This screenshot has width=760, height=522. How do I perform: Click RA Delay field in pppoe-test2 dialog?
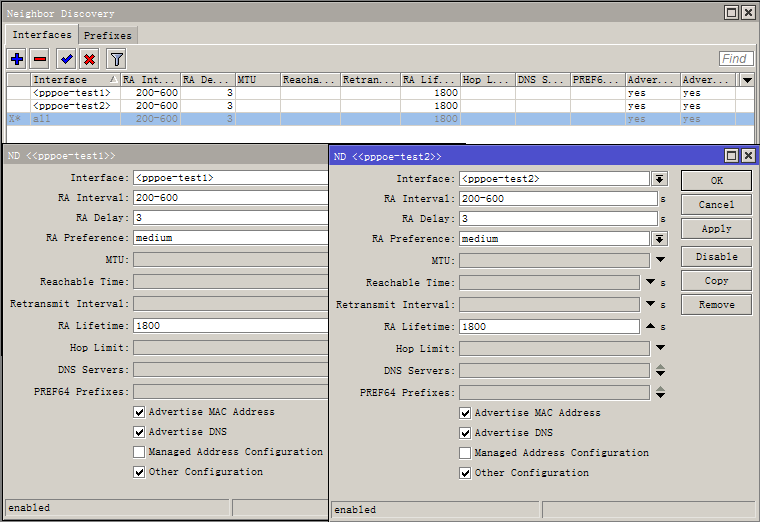tap(558, 219)
